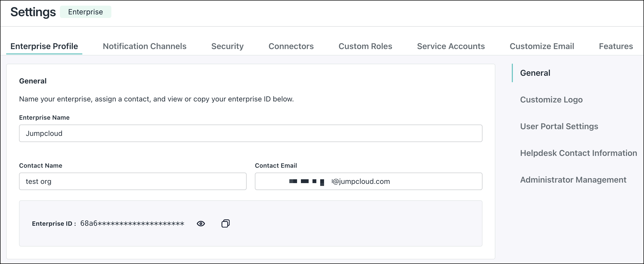Open the Administrator Management section

point(573,180)
